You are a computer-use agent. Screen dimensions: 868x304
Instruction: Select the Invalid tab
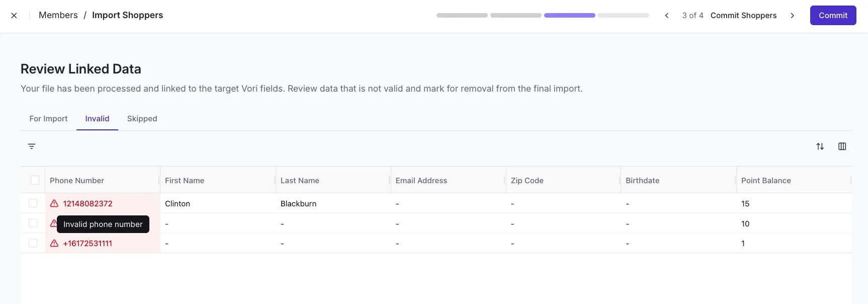pos(97,119)
